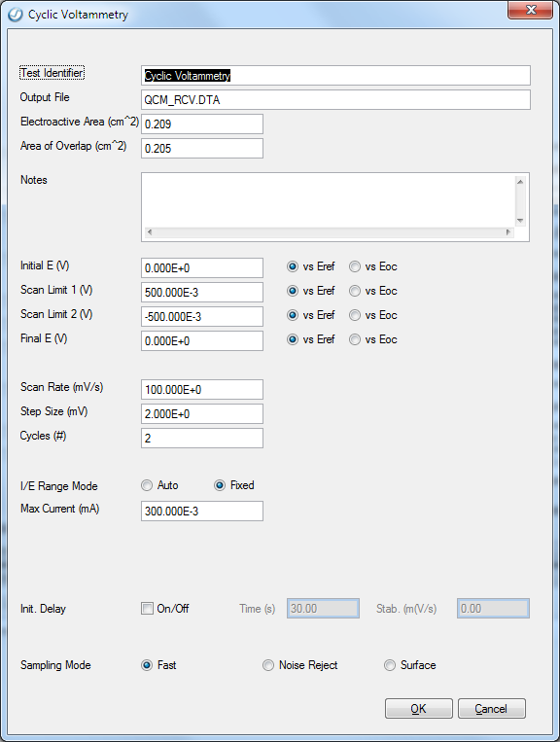Click the Output File field QCM_RCV.DTA

335,100
